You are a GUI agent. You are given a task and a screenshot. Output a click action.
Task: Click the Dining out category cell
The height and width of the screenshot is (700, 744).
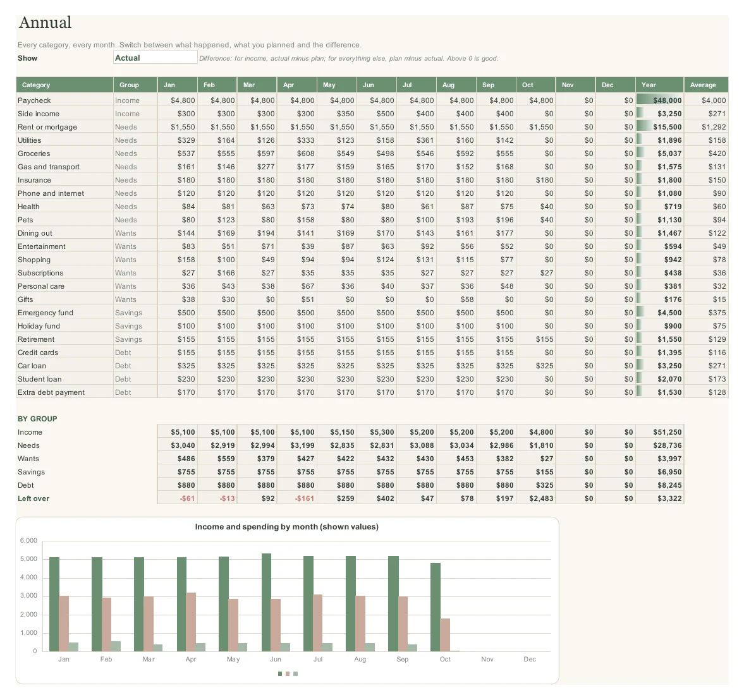point(64,233)
